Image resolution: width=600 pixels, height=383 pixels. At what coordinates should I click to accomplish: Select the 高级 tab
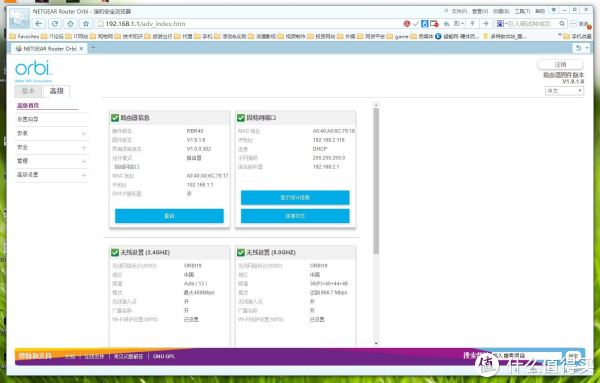tap(57, 91)
